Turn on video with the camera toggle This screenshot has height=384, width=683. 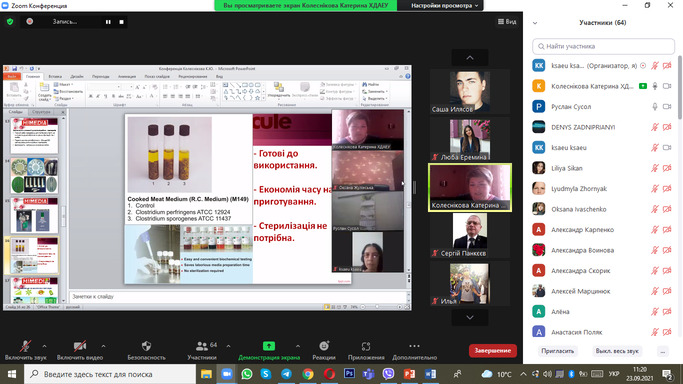(x=80, y=346)
